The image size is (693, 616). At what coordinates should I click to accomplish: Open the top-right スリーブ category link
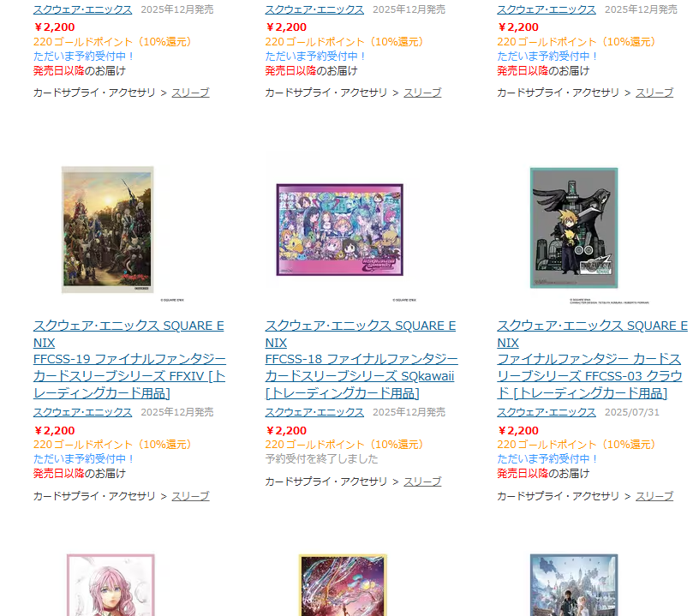click(654, 93)
